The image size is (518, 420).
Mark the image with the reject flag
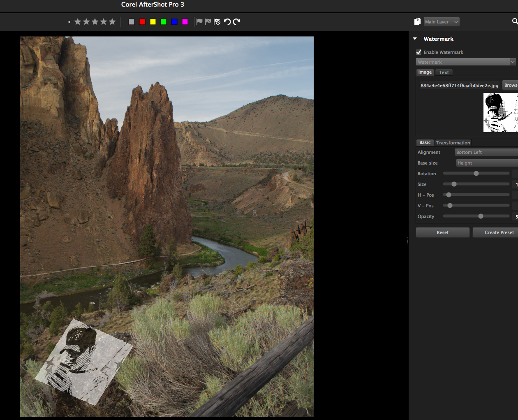point(208,22)
